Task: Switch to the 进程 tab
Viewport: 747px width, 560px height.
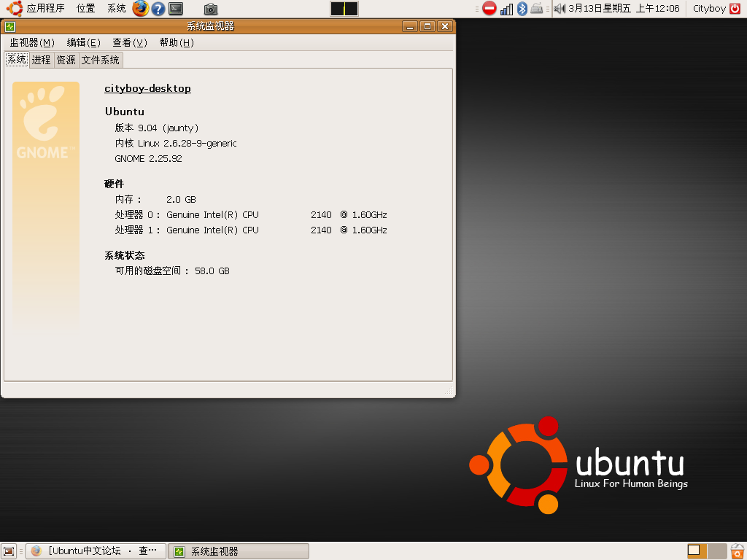Action: click(42, 60)
